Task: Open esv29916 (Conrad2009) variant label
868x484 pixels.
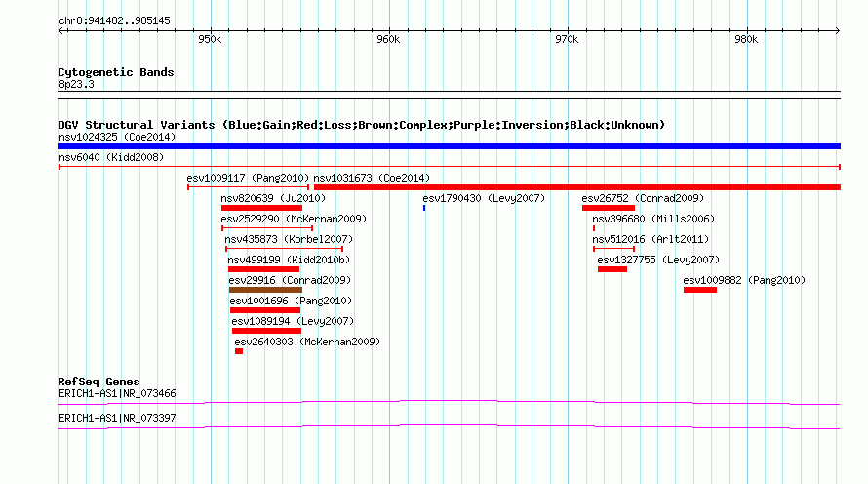Action: pyautogui.click(x=290, y=280)
